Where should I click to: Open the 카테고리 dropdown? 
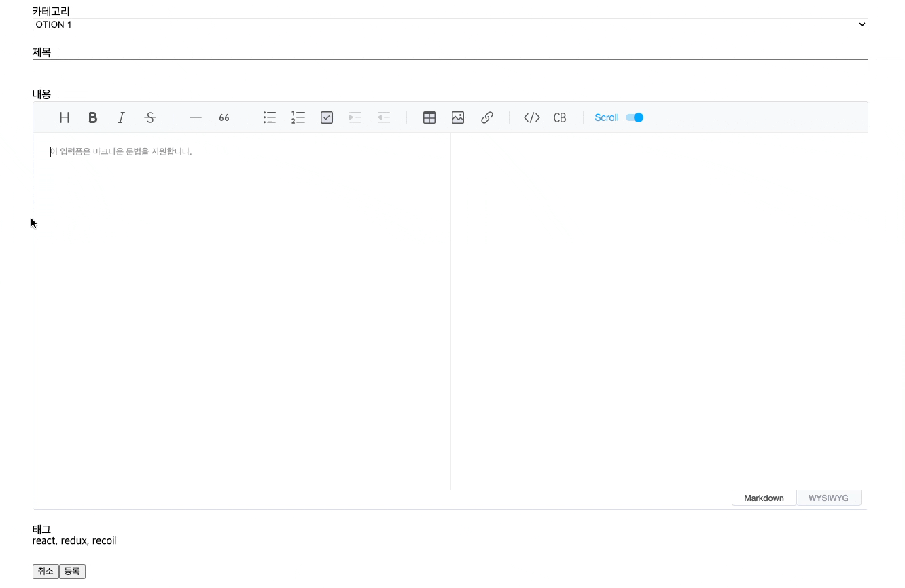click(x=450, y=24)
